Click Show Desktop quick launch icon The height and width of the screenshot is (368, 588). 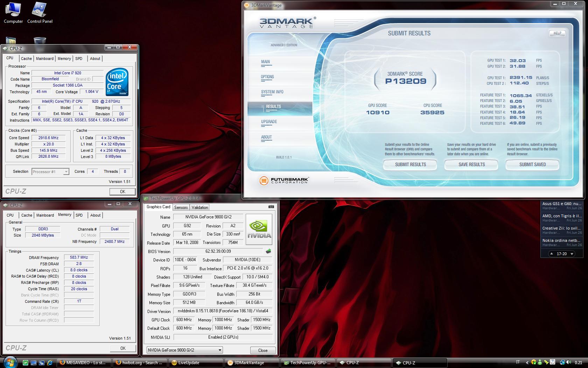34,363
